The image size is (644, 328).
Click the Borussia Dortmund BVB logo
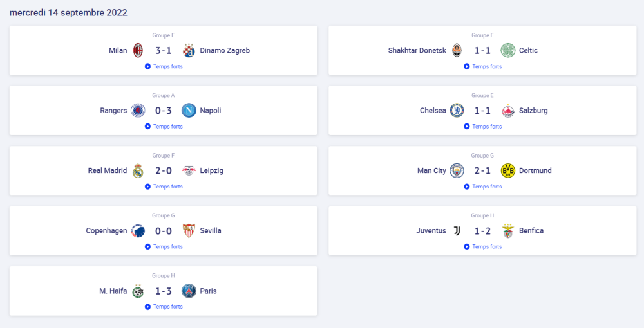coord(508,170)
